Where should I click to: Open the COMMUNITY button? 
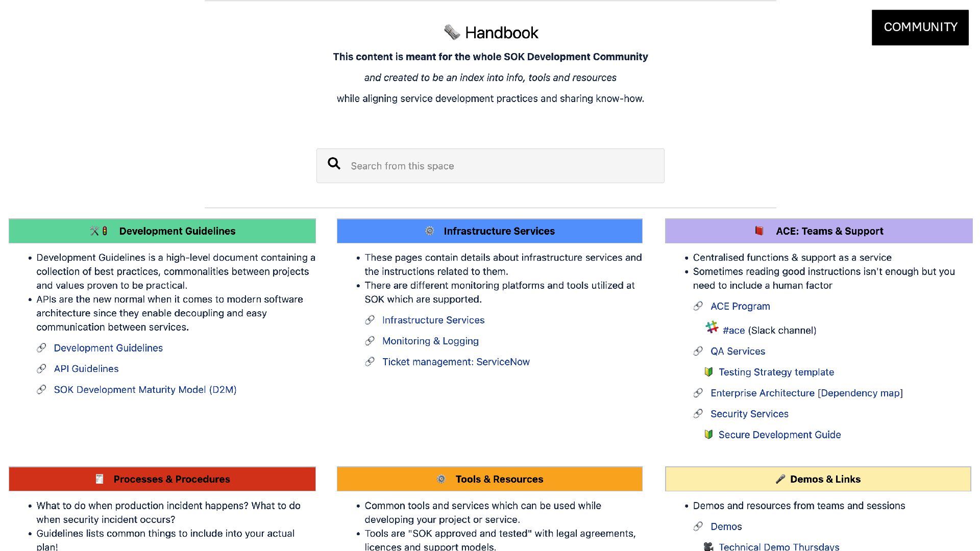click(920, 27)
